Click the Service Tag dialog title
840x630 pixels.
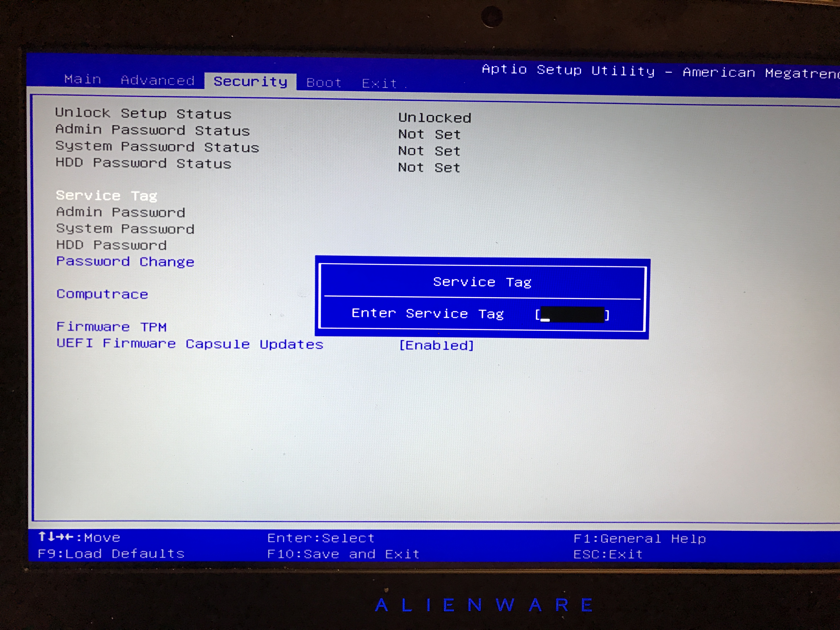[482, 282]
